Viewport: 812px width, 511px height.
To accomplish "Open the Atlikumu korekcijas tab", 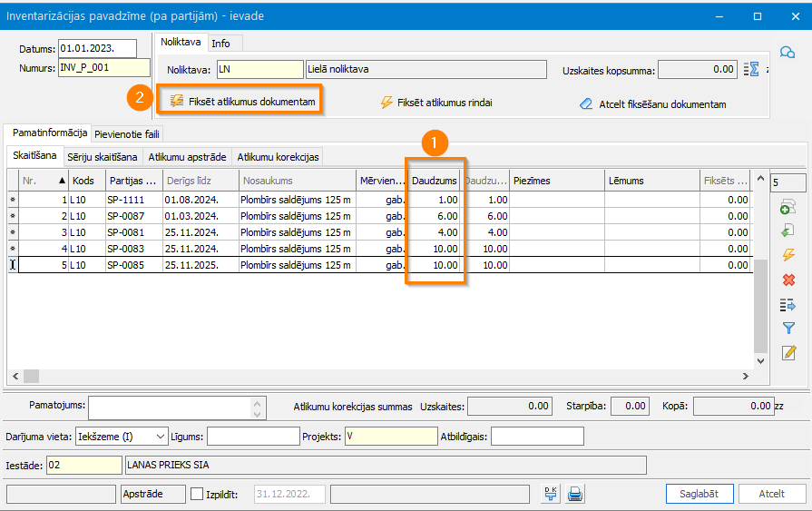I will 278,157.
